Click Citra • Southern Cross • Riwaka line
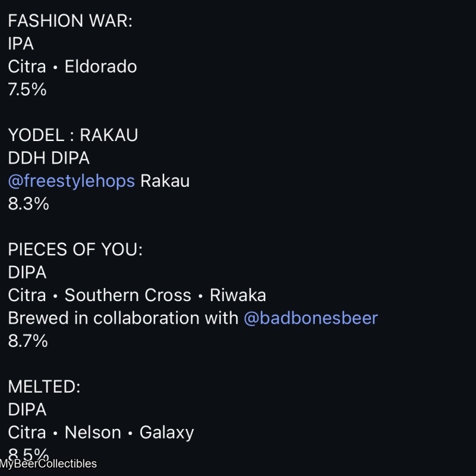The height and width of the screenshot is (476, 476). tap(137, 295)
